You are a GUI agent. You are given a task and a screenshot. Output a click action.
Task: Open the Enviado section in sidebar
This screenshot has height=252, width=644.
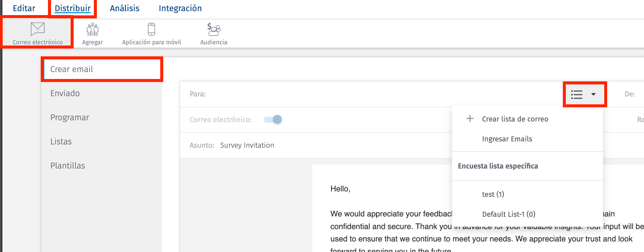click(65, 93)
